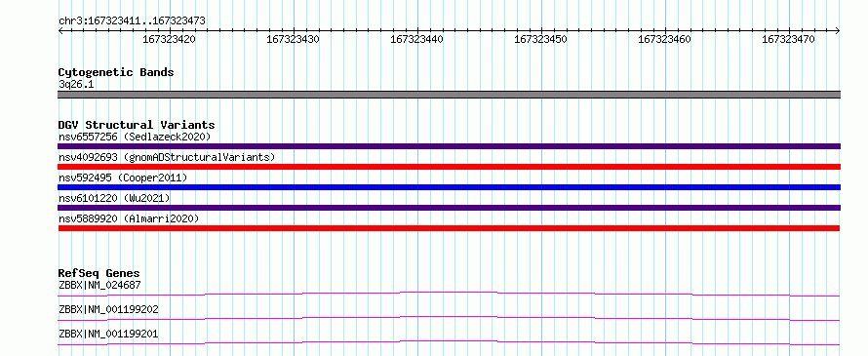
Task: Click ruler coordinate 167323450
Action: click(541, 39)
